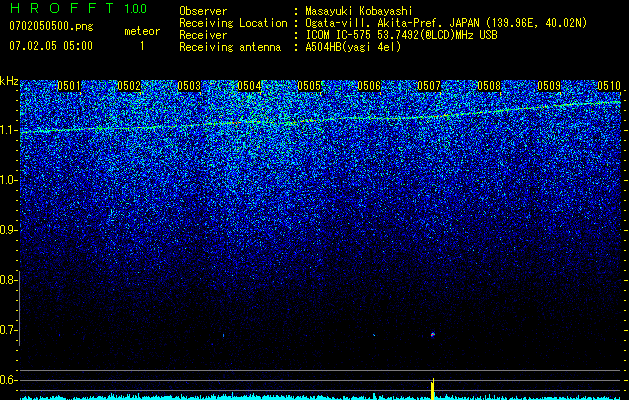
Task: Click the 1.1 kHz axis label
Action: 8,130
